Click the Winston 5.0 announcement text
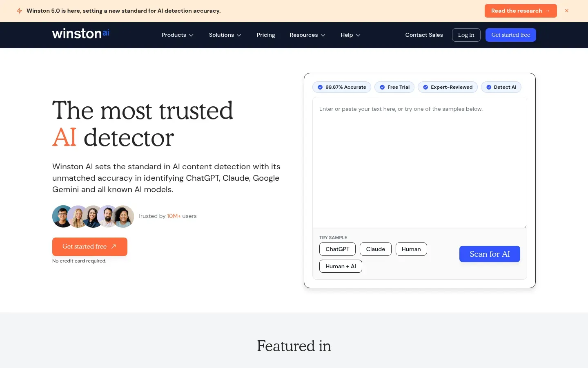The width and height of the screenshot is (588, 368). pyautogui.click(x=123, y=11)
